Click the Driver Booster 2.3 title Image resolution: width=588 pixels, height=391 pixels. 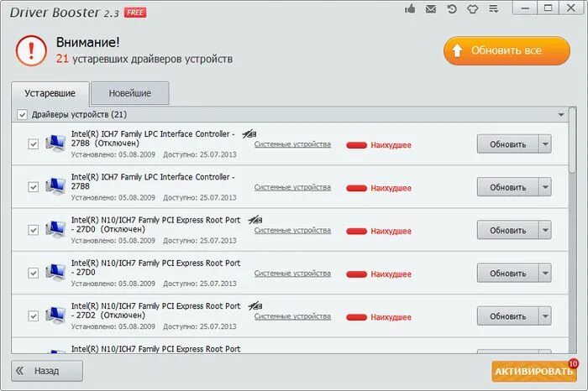tap(64, 13)
